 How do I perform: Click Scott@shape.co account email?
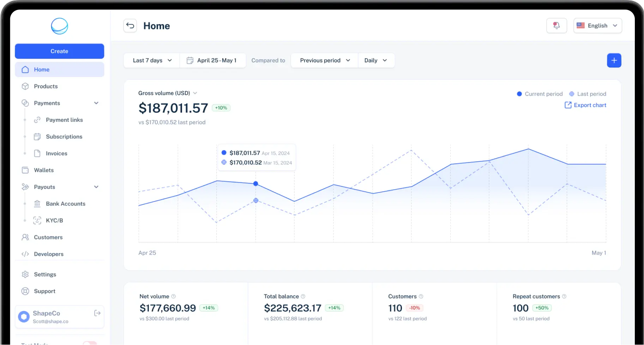click(x=50, y=322)
